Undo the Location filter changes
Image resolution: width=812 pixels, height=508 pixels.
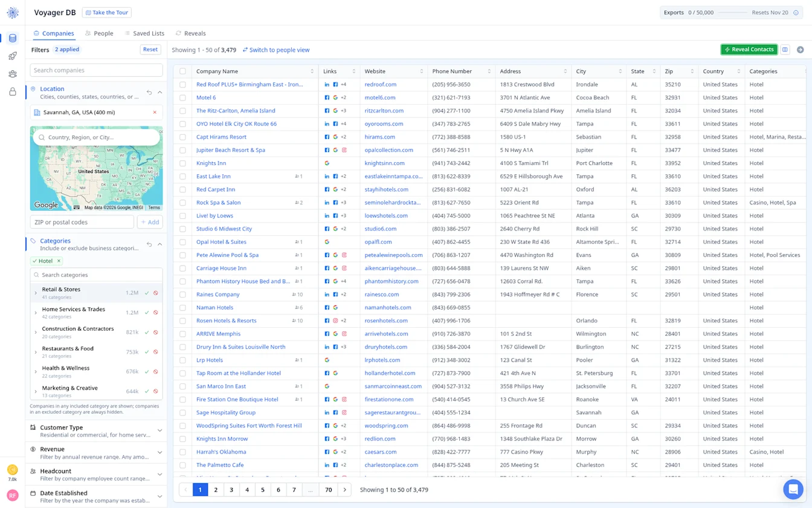[149, 93]
